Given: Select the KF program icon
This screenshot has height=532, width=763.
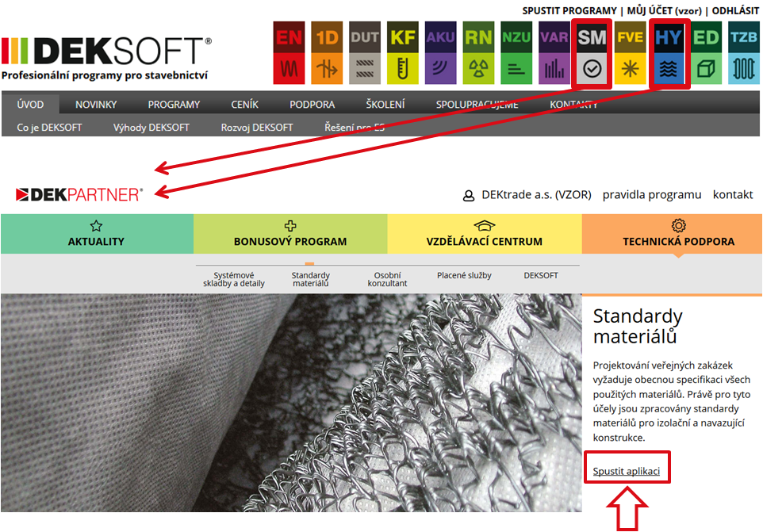Looking at the screenshot, I should (403, 52).
